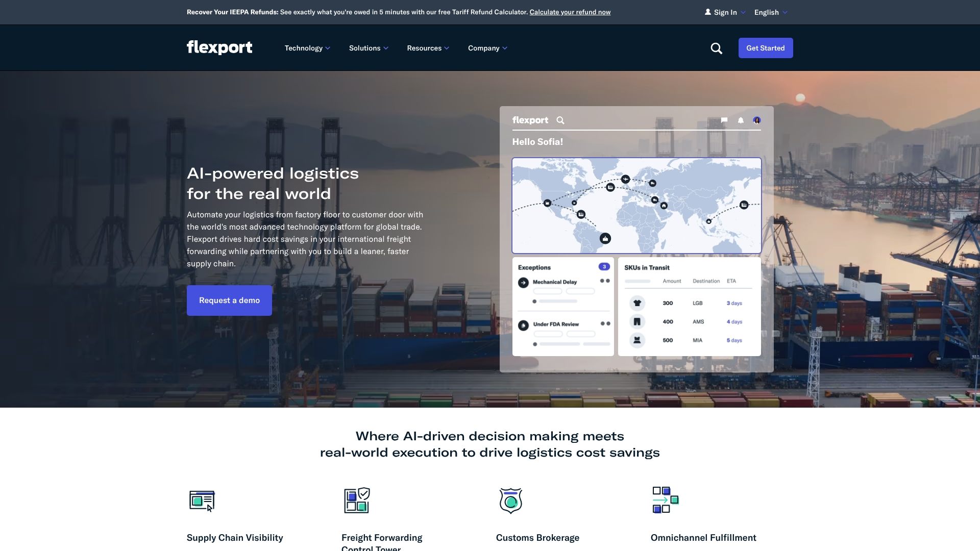Follow the Calculate your refund now link

(570, 12)
